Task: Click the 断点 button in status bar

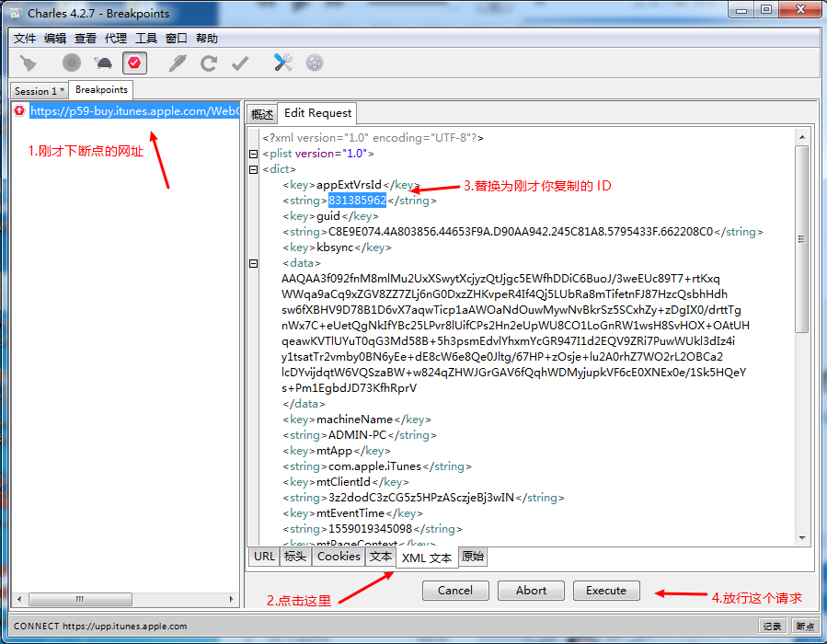Action: (x=805, y=627)
